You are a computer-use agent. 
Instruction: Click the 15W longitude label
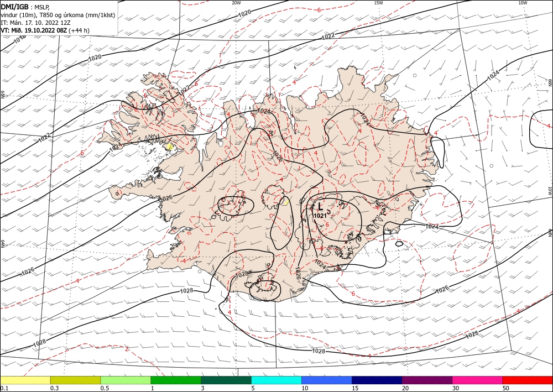[378, 3]
